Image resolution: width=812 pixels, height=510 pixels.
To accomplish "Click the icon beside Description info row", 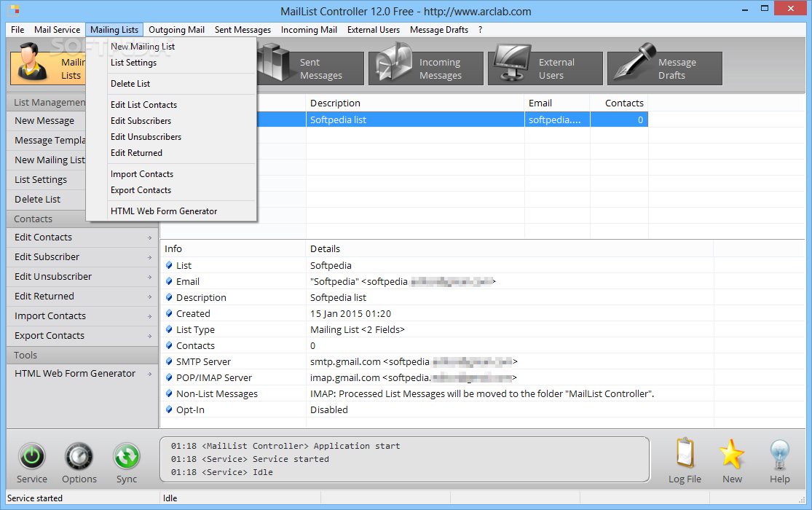I will [169, 297].
